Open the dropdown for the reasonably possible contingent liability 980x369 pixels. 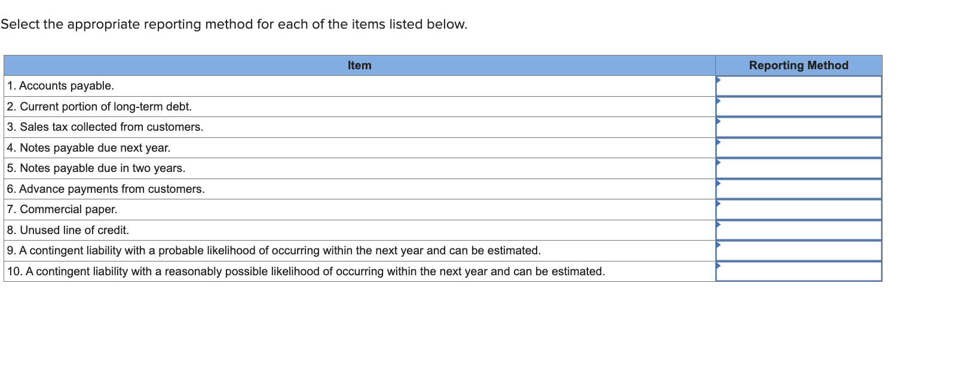point(798,271)
